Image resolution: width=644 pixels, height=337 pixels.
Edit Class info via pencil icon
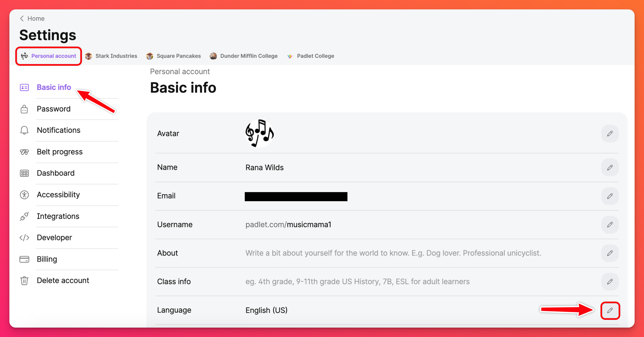(x=609, y=281)
